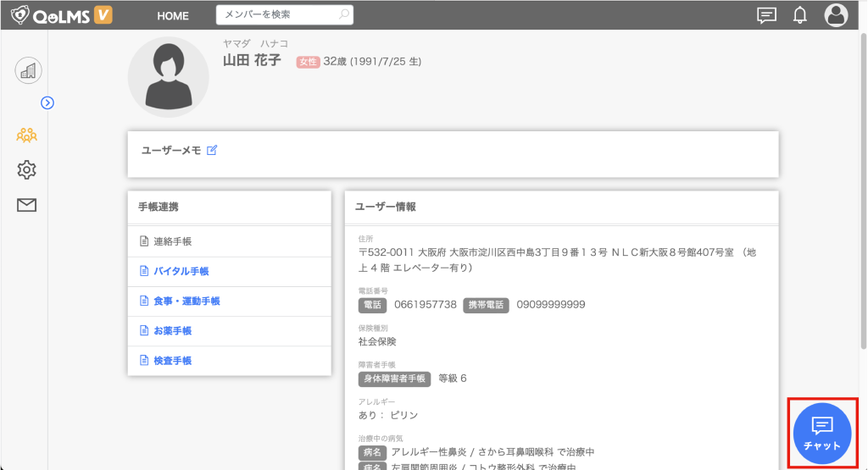Click the profile picture of 山田 花子
The width and height of the screenshot is (868, 470).
[168, 77]
